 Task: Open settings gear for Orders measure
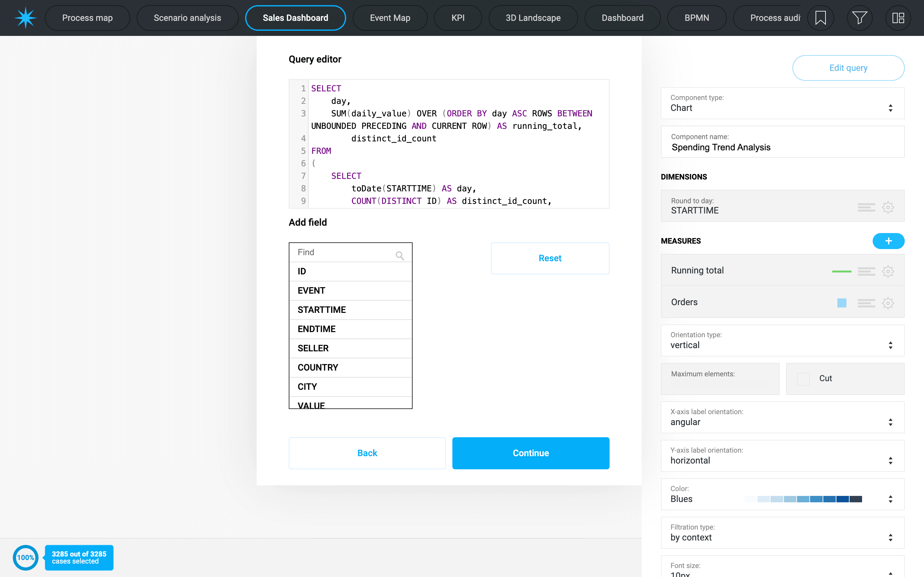pos(888,303)
